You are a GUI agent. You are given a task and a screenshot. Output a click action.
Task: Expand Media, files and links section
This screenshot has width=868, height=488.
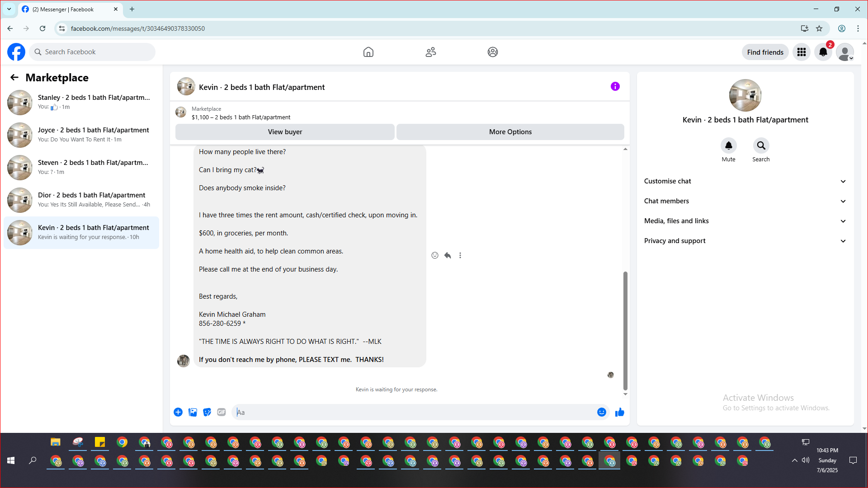[745, 221]
